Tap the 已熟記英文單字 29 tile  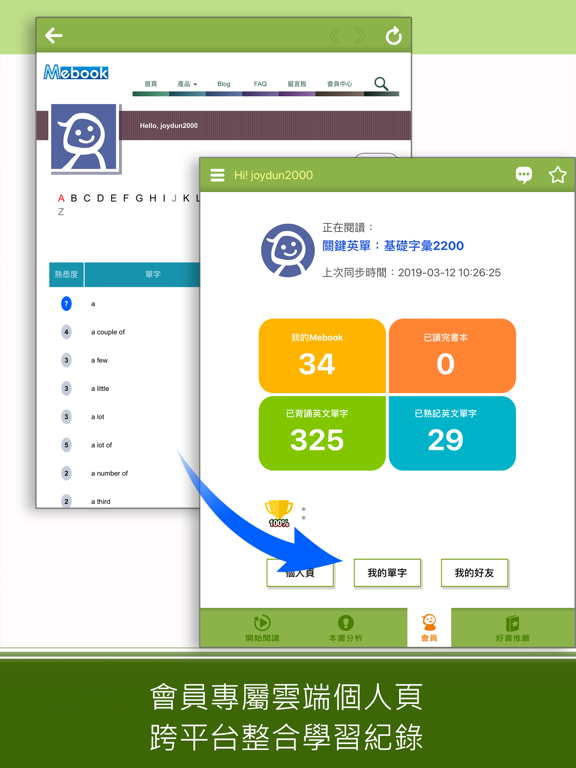coord(452,433)
